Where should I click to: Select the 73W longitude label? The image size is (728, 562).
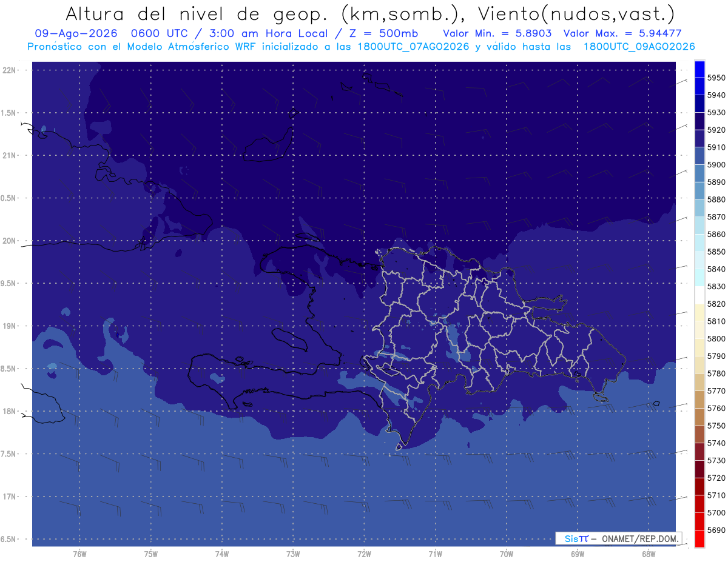pos(293,554)
